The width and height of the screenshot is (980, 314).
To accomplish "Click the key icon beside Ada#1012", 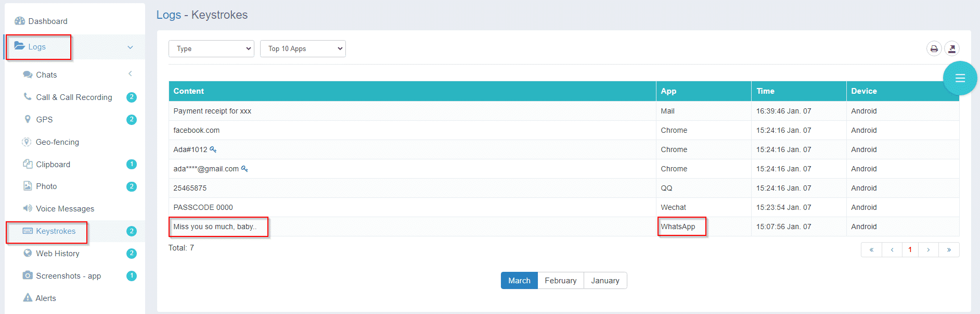I will point(213,149).
